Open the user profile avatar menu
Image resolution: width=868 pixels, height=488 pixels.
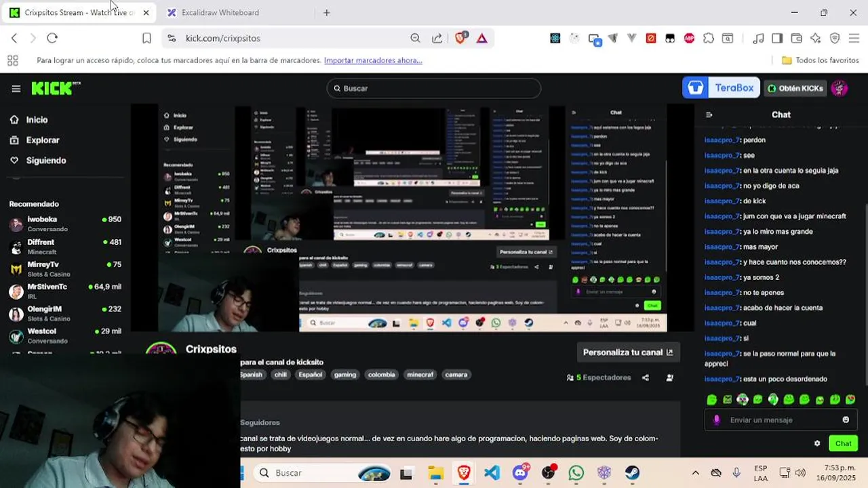click(x=840, y=88)
